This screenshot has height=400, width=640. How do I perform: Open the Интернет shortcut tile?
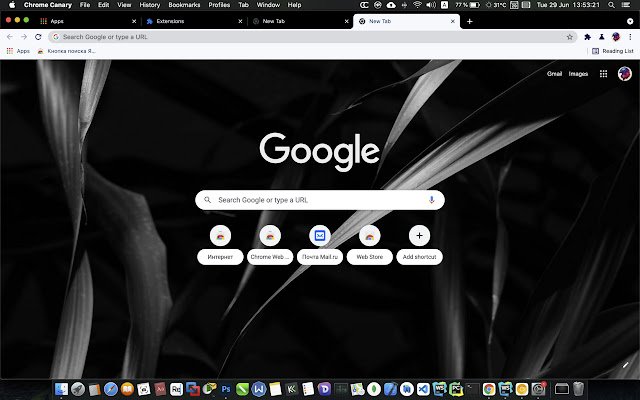[x=220, y=246]
